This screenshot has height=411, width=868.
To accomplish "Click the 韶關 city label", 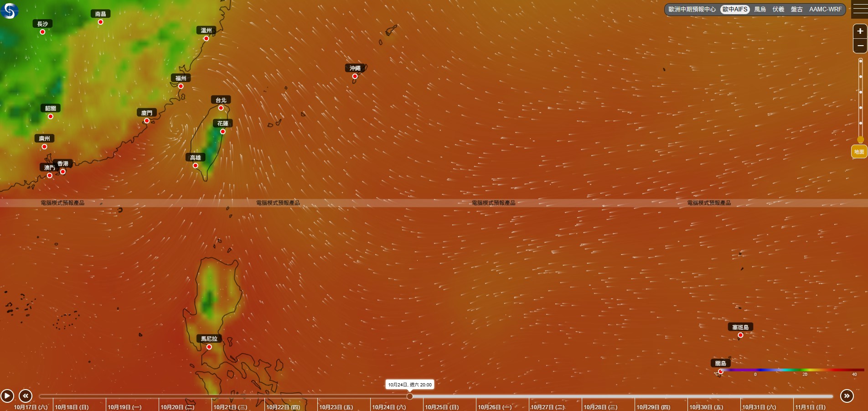I will pyautogui.click(x=51, y=108).
